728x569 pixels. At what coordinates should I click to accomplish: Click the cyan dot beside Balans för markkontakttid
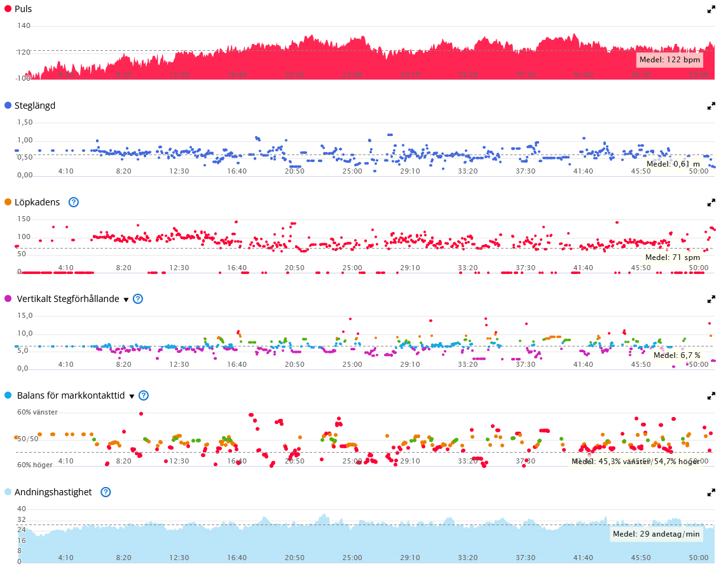point(8,395)
